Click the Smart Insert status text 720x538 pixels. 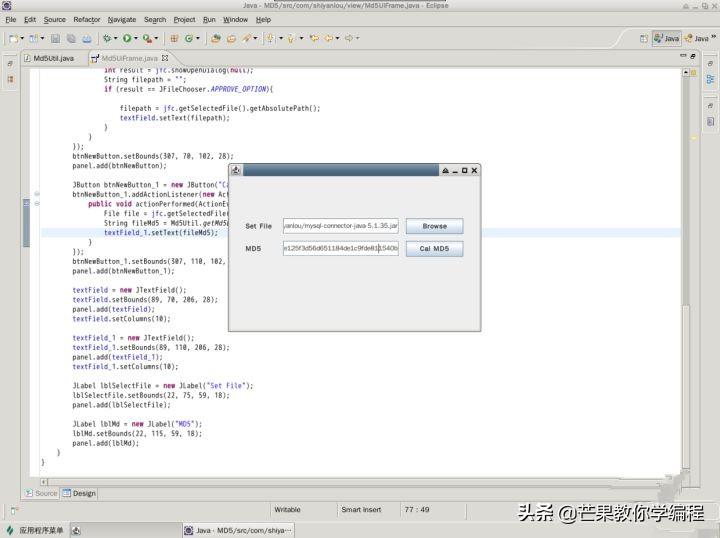(361, 510)
